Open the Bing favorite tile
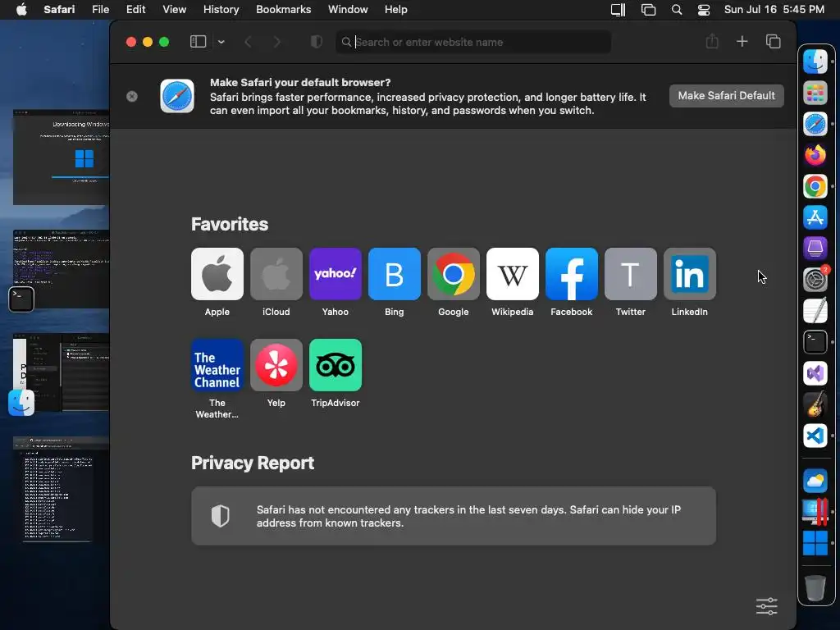 [395, 274]
